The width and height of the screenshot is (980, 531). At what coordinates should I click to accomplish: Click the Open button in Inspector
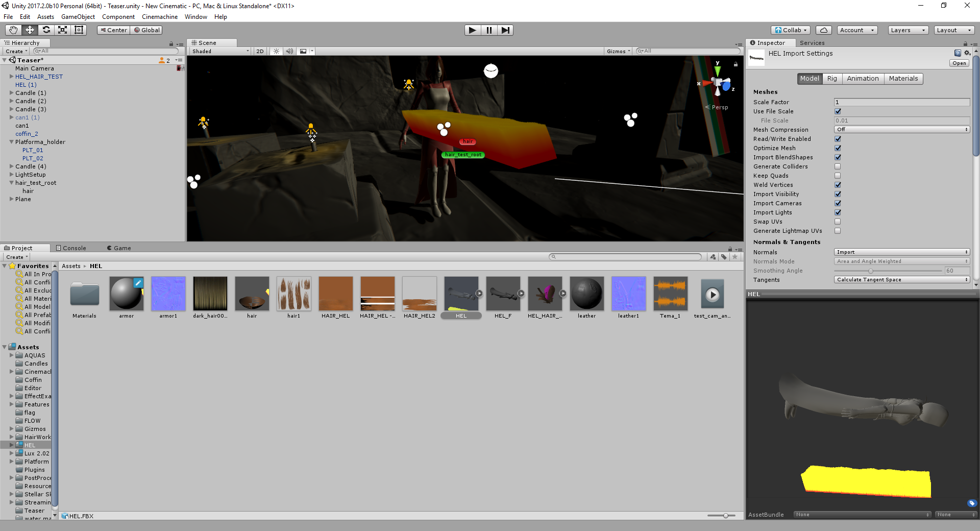[959, 63]
